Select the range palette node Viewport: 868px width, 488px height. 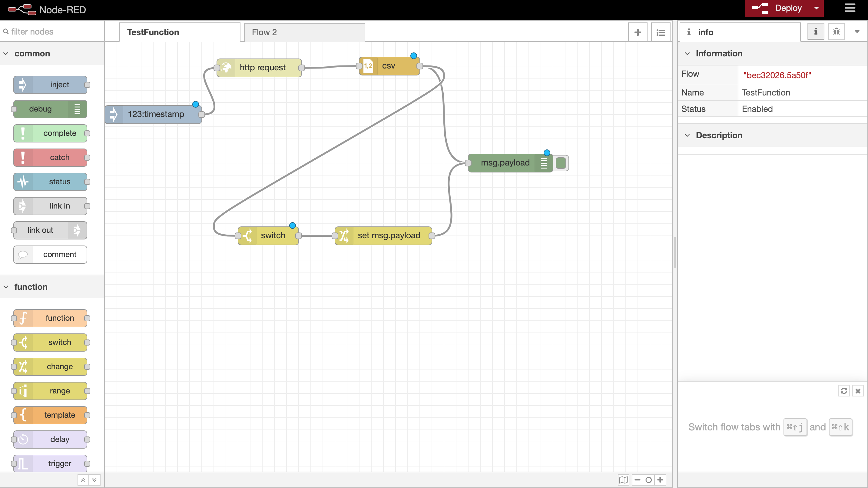50,391
